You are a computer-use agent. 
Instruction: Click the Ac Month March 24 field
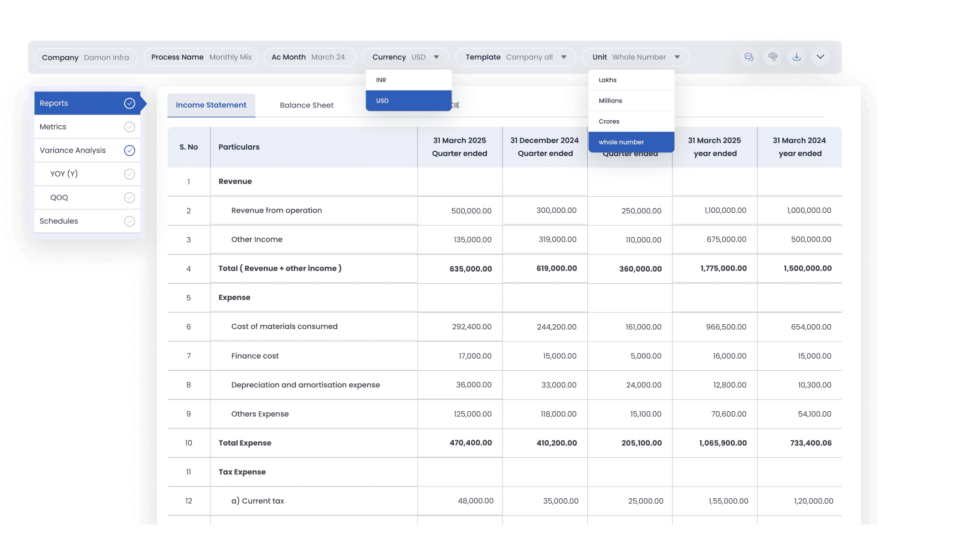coord(309,57)
